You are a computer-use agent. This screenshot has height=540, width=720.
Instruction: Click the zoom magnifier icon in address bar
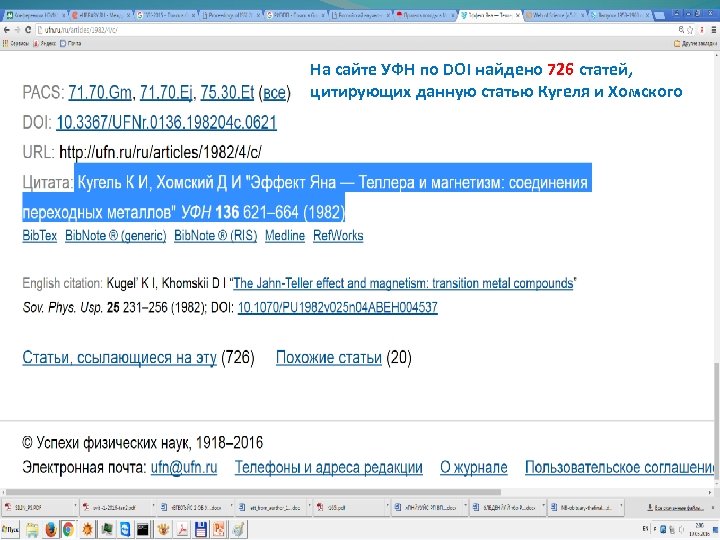pyautogui.click(x=681, y=30)
